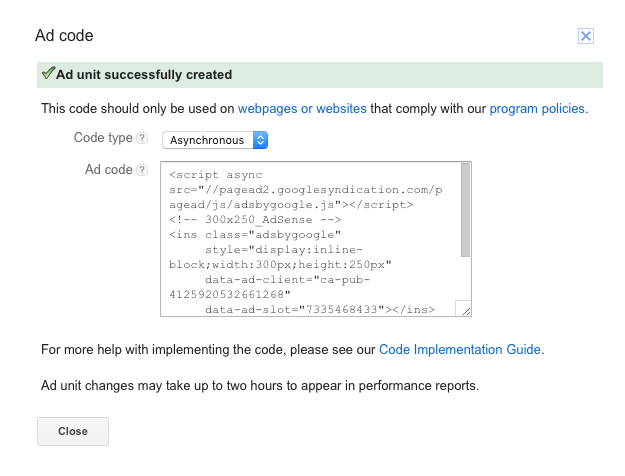Open the Ad code help question mark
The image size is (625, 476).
pos(142,170)
